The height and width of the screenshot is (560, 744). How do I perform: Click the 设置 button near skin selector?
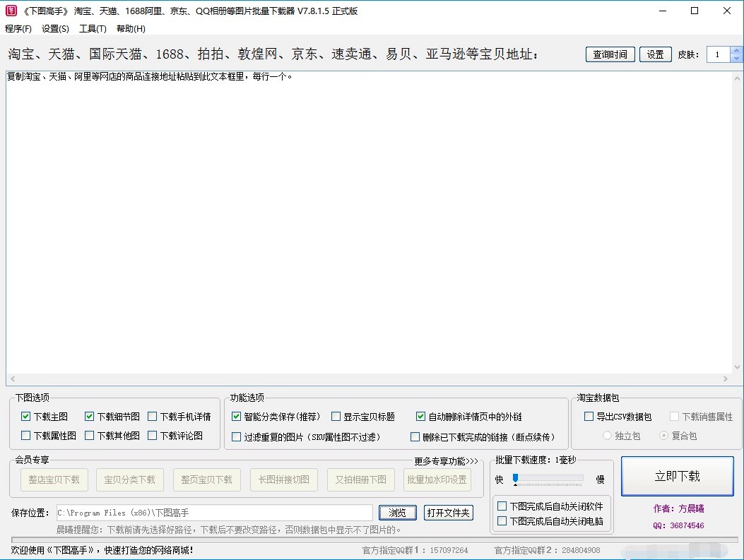[655, 54]
